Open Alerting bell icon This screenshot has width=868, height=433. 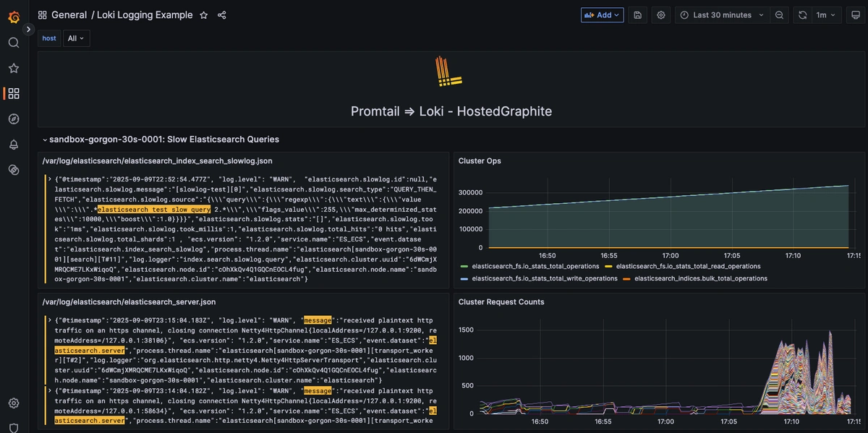(14, 145)
